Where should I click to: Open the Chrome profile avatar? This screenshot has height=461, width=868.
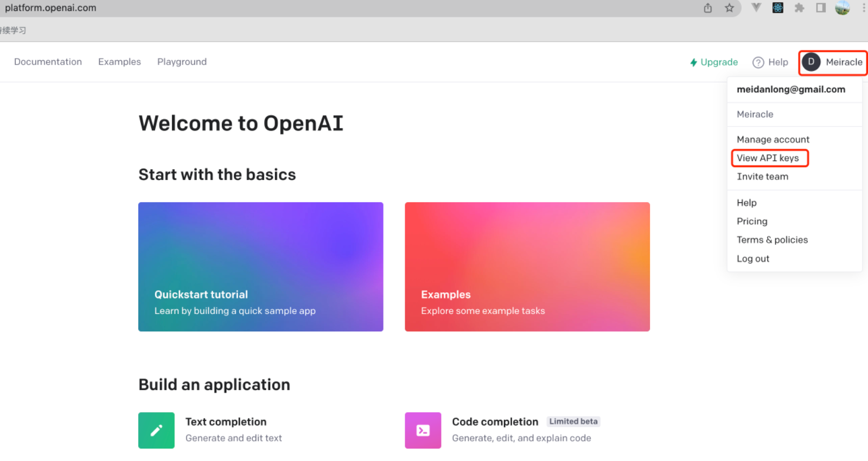[843, 8]
